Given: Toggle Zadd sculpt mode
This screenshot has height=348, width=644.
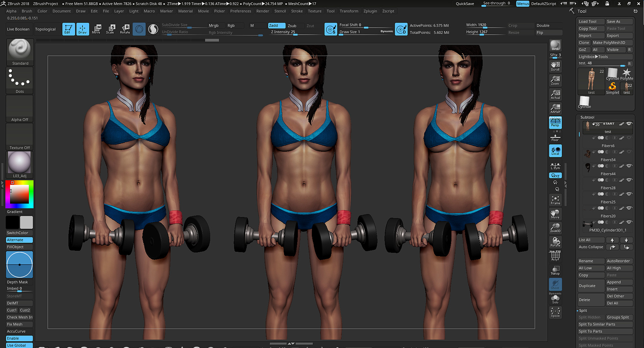Looking at the screenshot, I should (277, 25).
